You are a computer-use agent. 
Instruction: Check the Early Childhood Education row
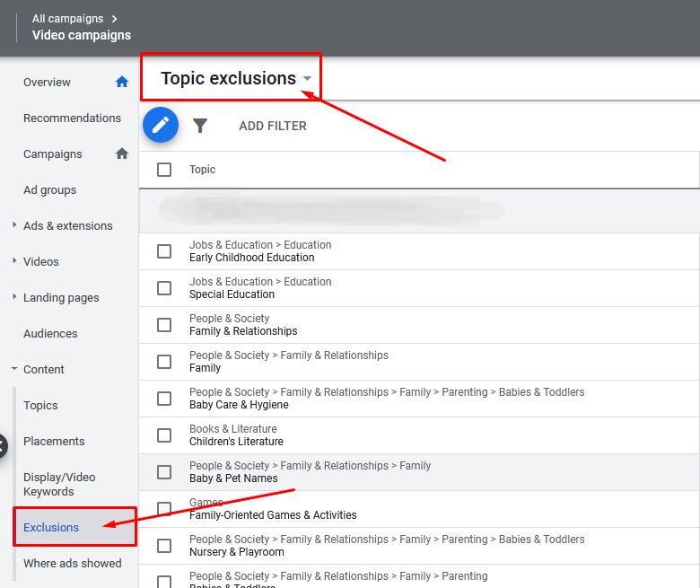[x=164, y=251]
